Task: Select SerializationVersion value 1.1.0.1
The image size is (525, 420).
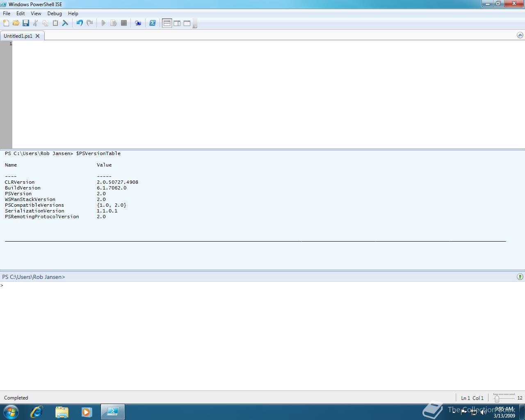Action: click(x=107, y=211)
